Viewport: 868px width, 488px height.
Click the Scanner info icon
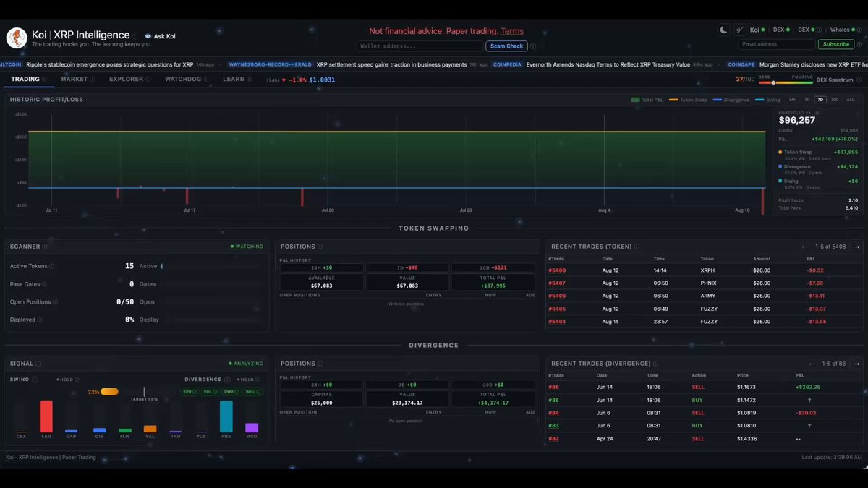(x=46, y=247)
